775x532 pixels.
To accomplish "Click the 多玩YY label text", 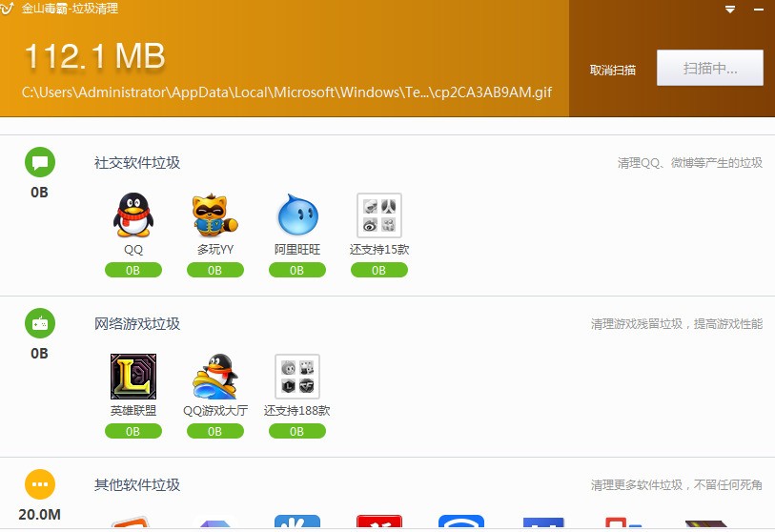I will (x=215, y=249).
